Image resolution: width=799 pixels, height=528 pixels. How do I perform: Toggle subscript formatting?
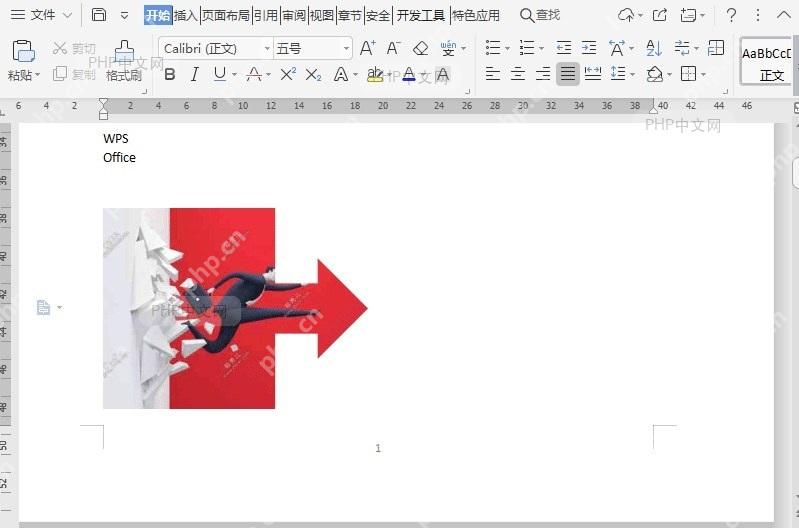313,75
